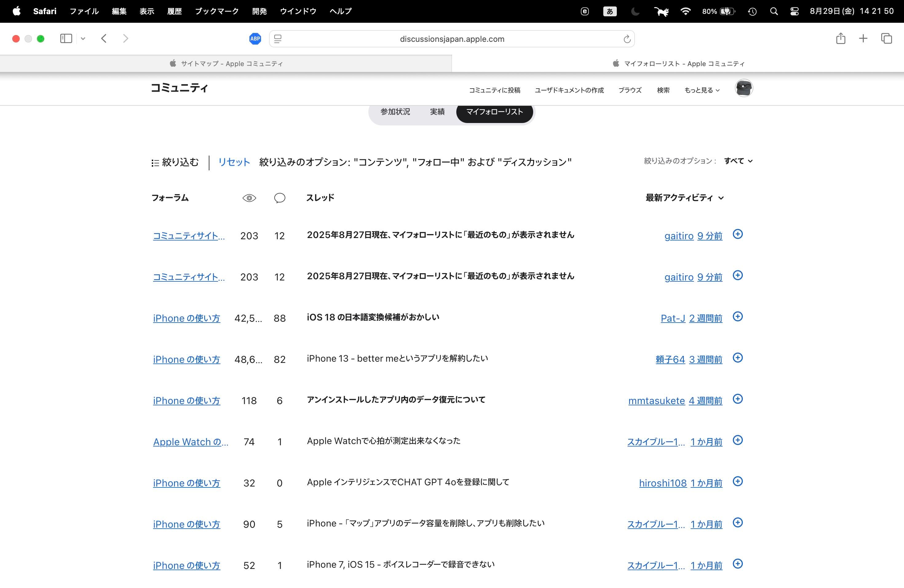Click the リセット link
This screenshot has height=588, width=904.
pos(234,162)
